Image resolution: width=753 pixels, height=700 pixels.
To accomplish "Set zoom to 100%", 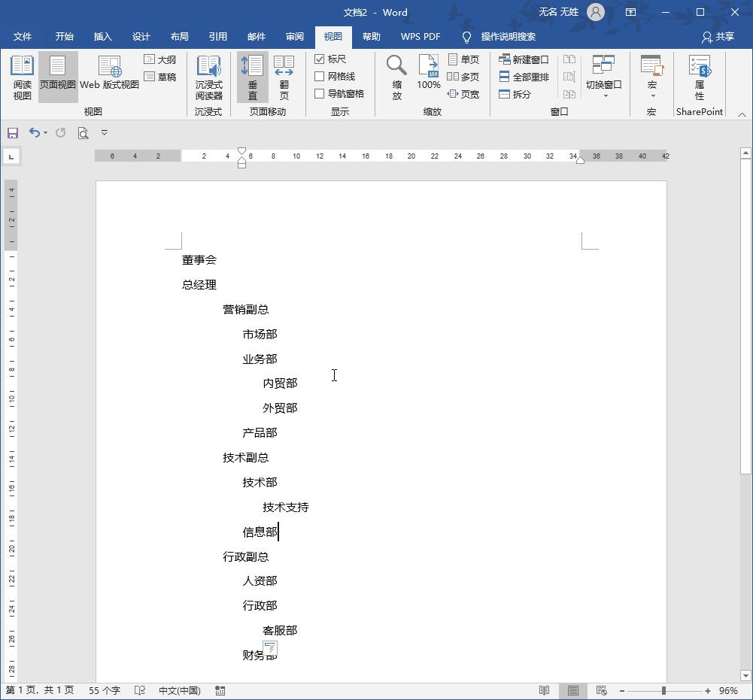I will pyautogui.click(x=428, y=75).
